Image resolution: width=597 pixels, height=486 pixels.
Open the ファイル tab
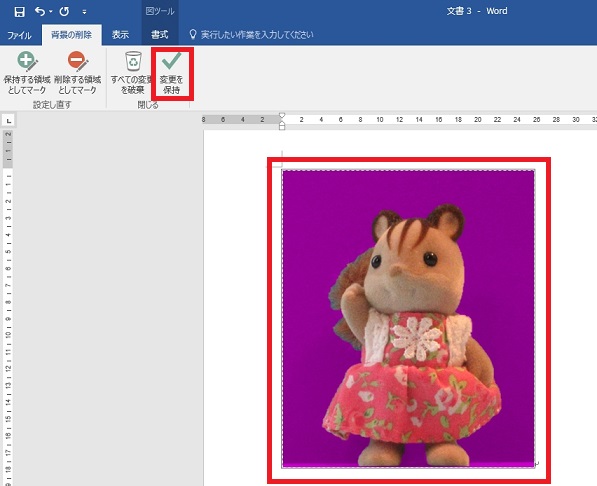[x=19, y=35]
